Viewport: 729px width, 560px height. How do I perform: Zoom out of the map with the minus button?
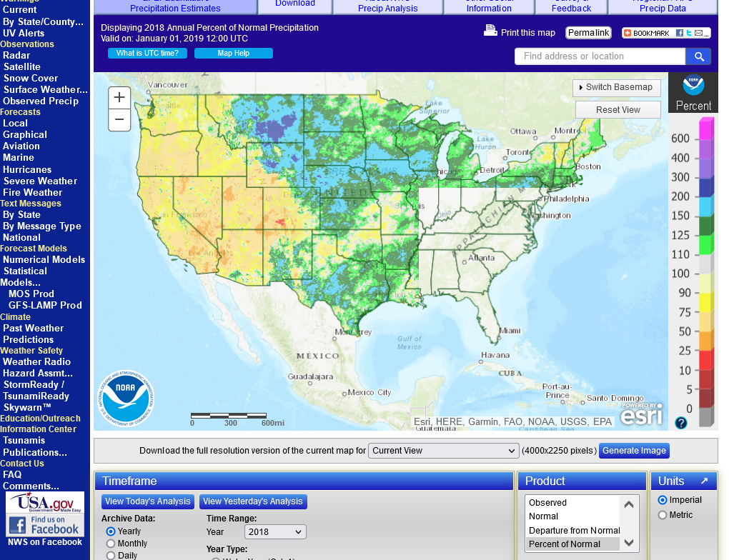[119, 120]
